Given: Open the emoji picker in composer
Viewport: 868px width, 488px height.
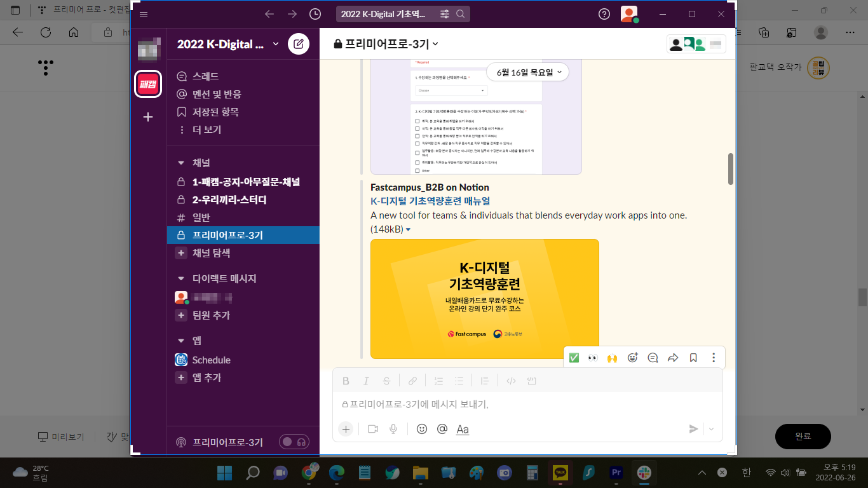Looking at the screenshot, I should [422, 430].
